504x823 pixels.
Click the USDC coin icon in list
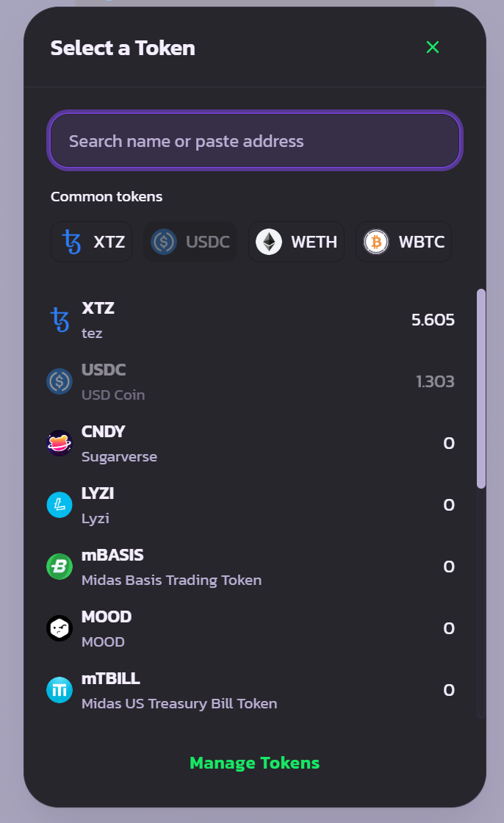(60, 381)
